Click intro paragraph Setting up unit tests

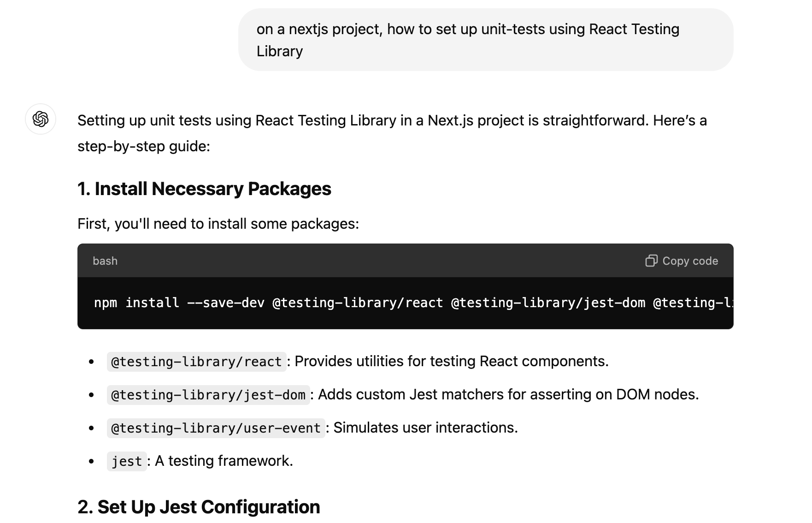[392, 133]
